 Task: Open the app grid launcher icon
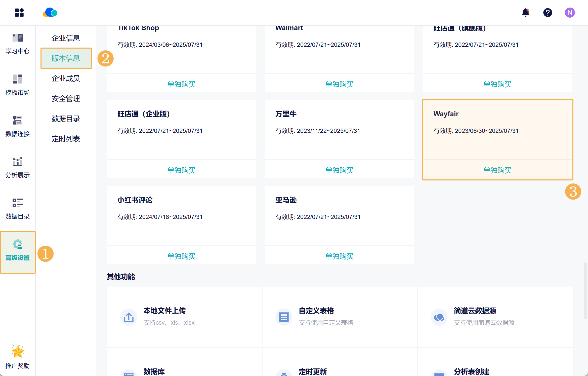click(x=19, y=13)
